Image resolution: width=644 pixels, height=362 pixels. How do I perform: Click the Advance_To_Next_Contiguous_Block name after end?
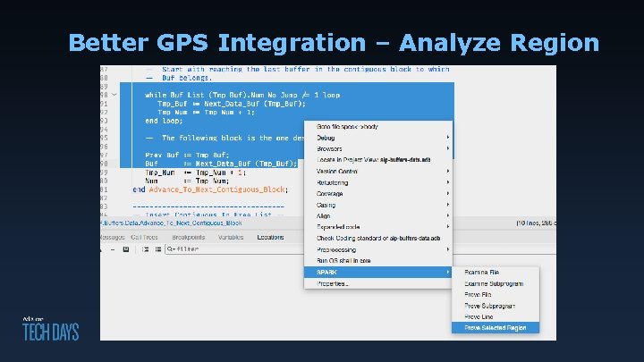216,189
